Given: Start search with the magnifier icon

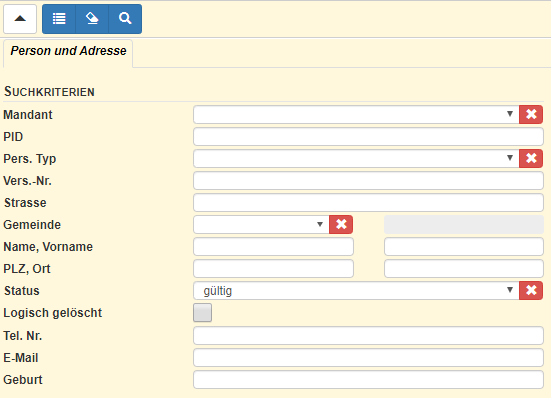Looking at the screenshot, I should pos(125,19).
